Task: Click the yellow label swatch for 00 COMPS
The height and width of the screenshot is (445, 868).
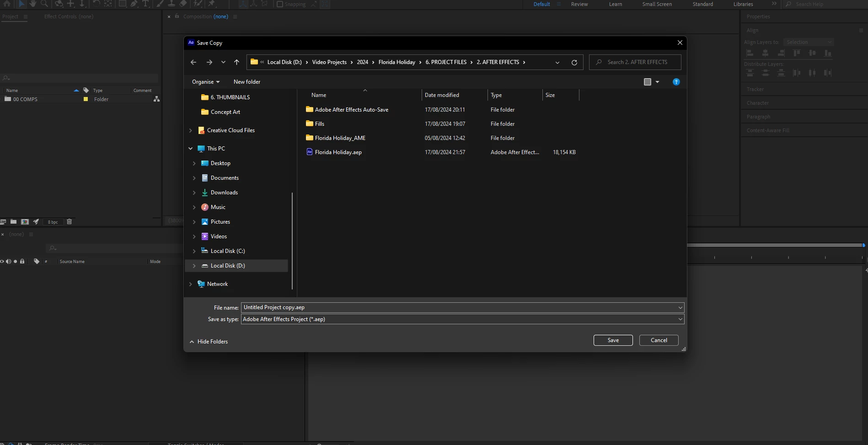Action: point(86,99)
